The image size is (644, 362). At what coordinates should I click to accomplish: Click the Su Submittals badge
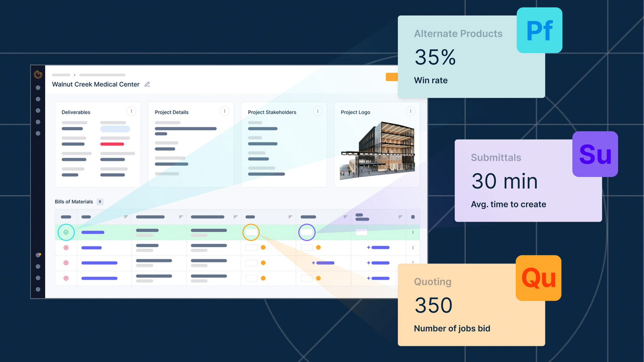595,154
